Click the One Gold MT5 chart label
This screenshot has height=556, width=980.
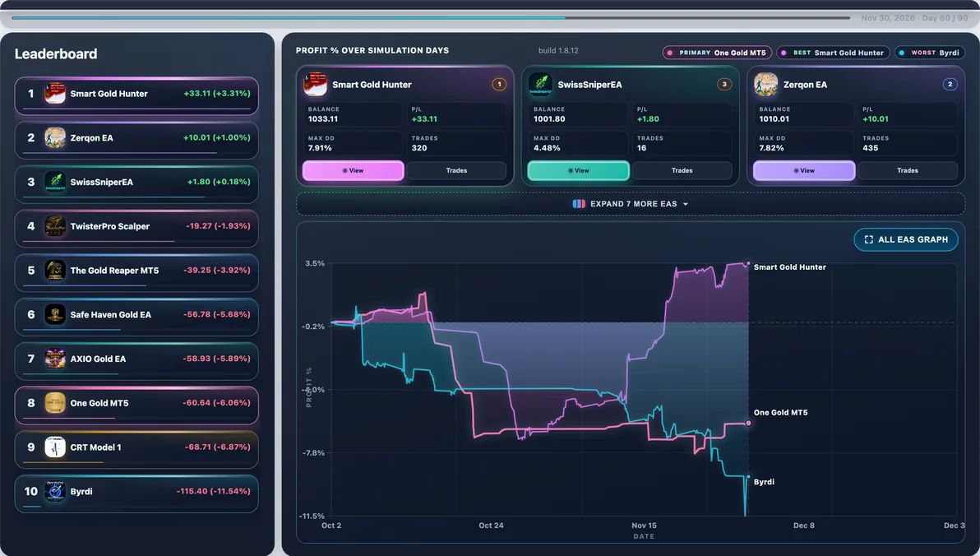tap(780, 413)
